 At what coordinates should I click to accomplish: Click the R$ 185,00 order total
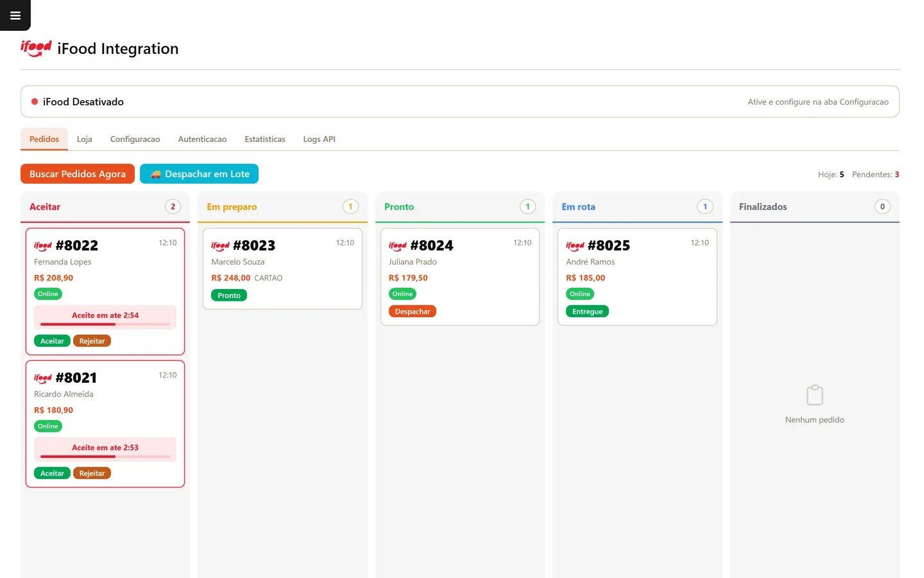click(586, 278)
